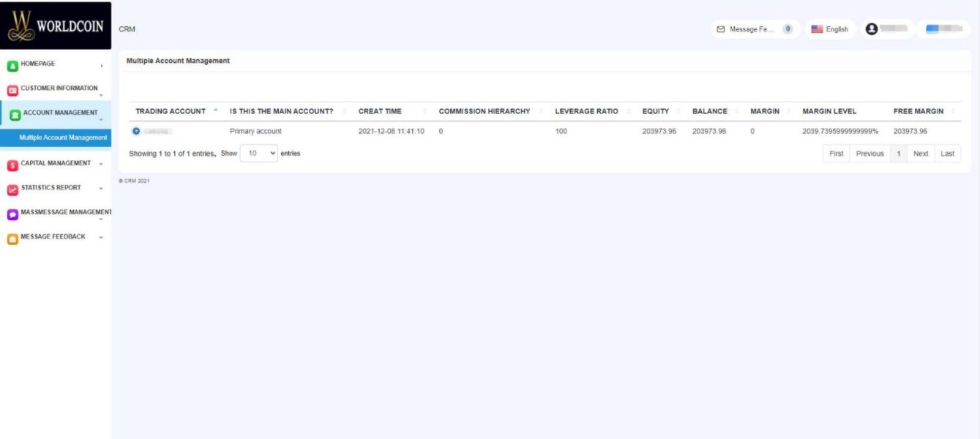Expand Capital Management chevron arrow

tap(101, 164)
